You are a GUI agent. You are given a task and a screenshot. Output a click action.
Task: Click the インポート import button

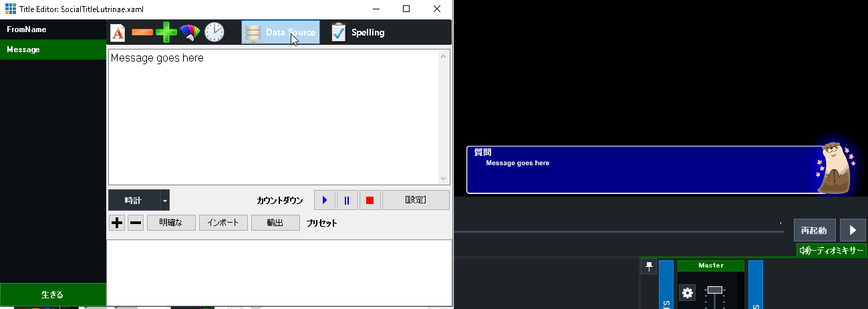(x=223, y=223)
